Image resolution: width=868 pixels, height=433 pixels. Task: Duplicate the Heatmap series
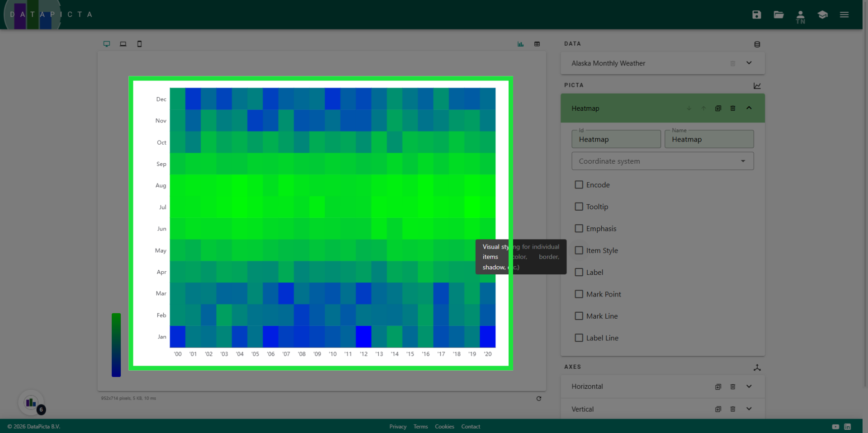coord(718,108)
